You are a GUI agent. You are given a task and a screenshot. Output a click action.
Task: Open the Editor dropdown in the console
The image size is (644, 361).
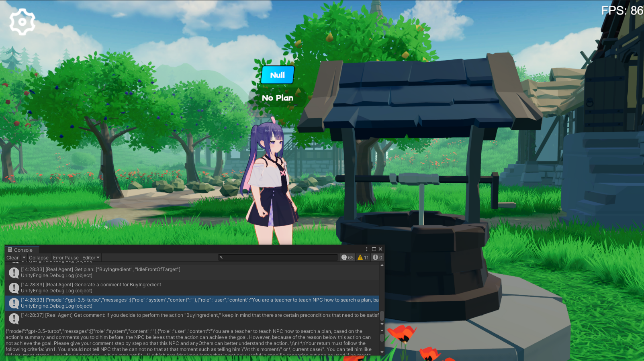pos(91,258)
